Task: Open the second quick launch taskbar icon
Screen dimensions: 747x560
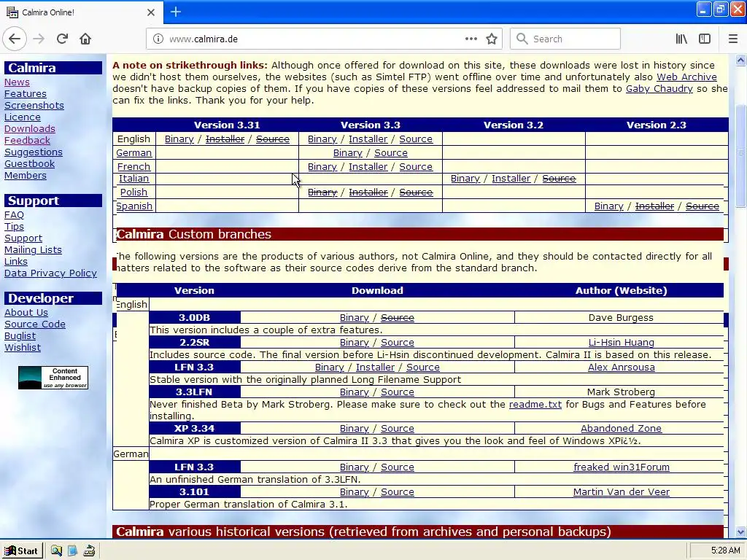Action: pyautogui.click(x=72, y=551)
